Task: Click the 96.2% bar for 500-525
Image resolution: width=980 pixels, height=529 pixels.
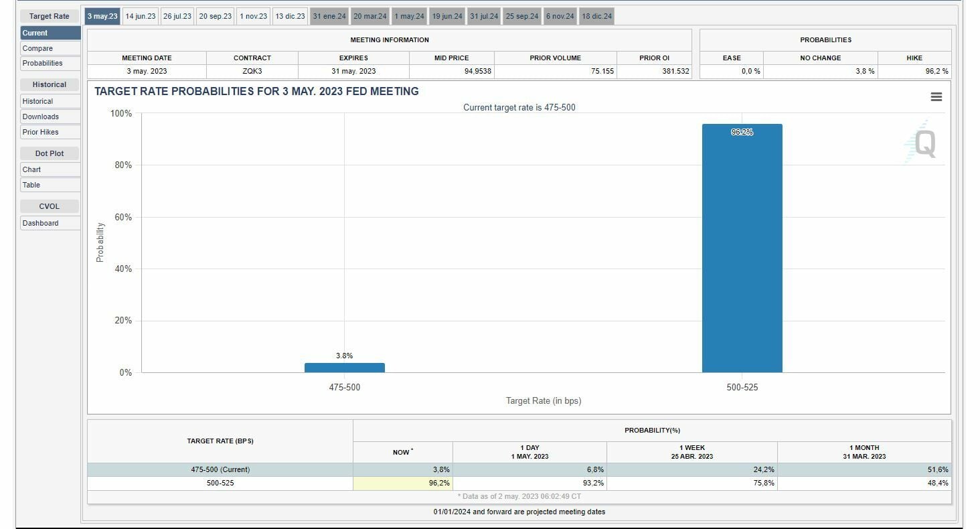Action: click(742, 248)
